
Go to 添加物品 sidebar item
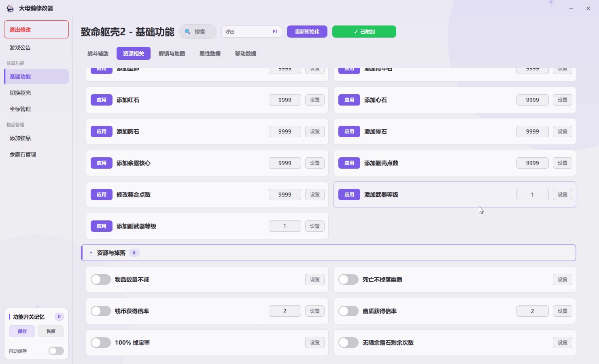(x=36, y=138)
